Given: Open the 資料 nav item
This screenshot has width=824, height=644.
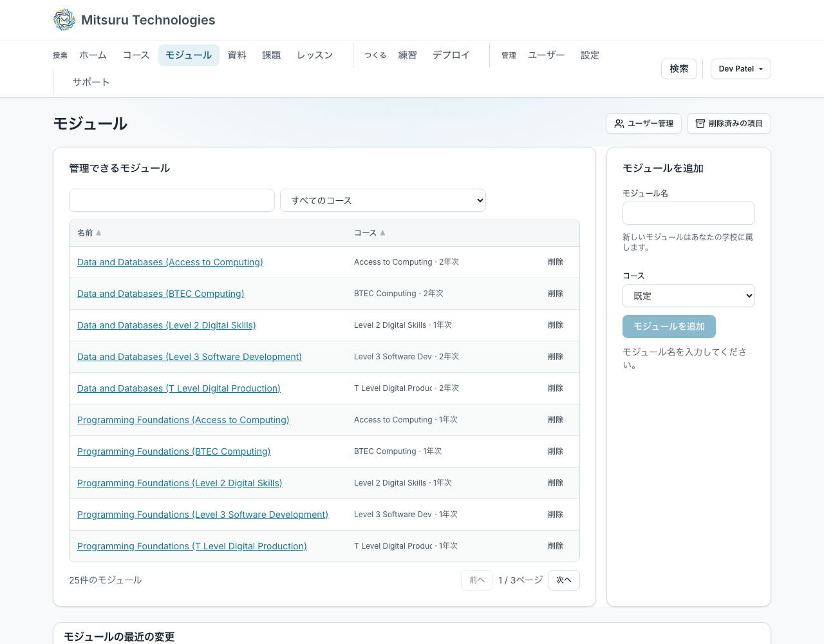Looking at the screenshot, I should 237,55.
